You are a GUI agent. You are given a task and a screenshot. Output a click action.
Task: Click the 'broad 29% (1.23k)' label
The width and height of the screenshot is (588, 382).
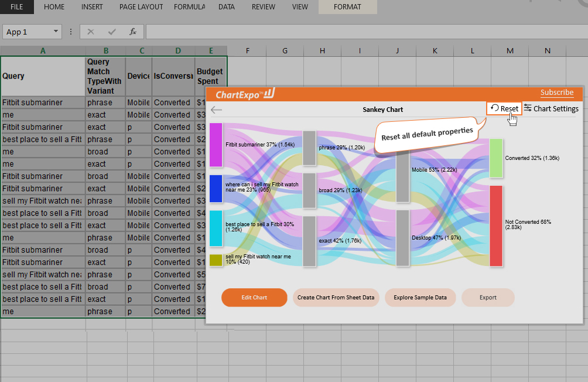point(340,190)
